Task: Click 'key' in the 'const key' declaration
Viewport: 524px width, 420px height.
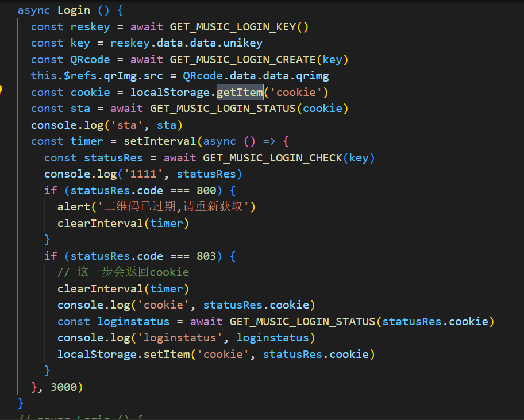Action: point(80,43)
